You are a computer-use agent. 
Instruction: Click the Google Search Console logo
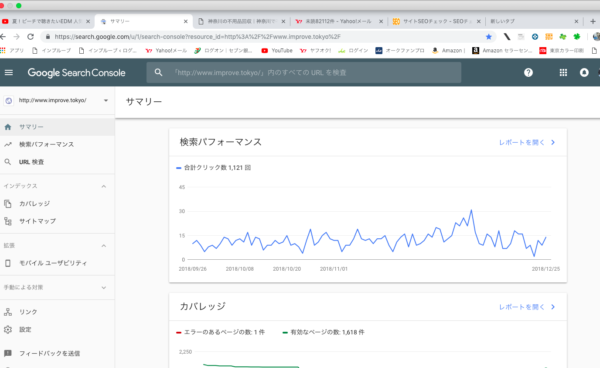(77, 73)
